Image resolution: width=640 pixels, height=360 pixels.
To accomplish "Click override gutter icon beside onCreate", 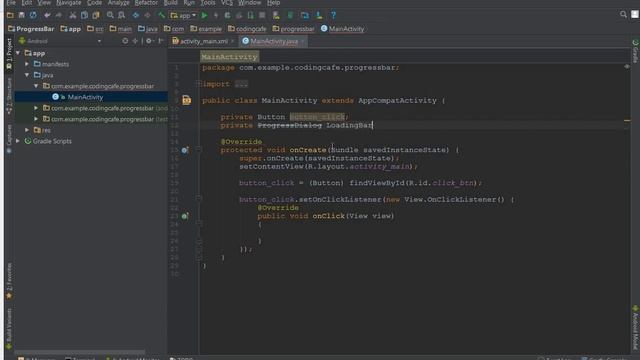I will [x=185, y=150].
